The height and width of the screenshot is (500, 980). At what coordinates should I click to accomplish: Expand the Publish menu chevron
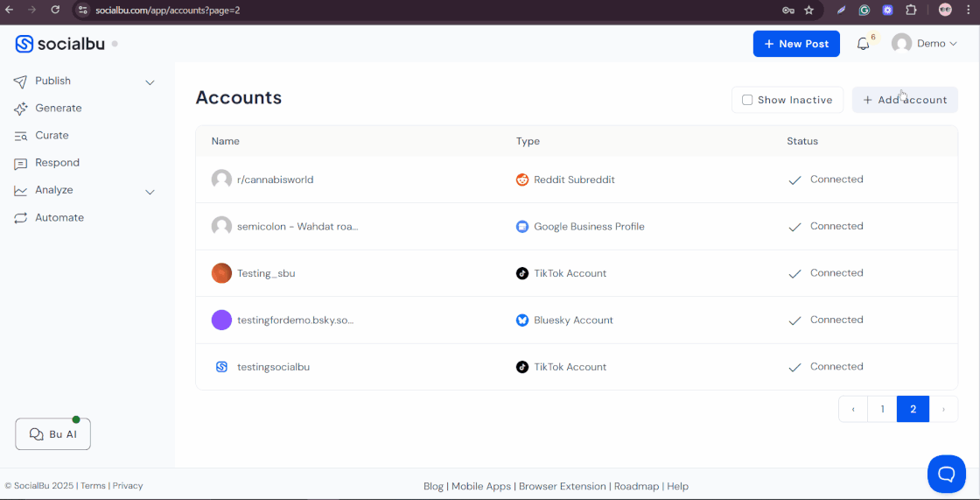(150, 82)
